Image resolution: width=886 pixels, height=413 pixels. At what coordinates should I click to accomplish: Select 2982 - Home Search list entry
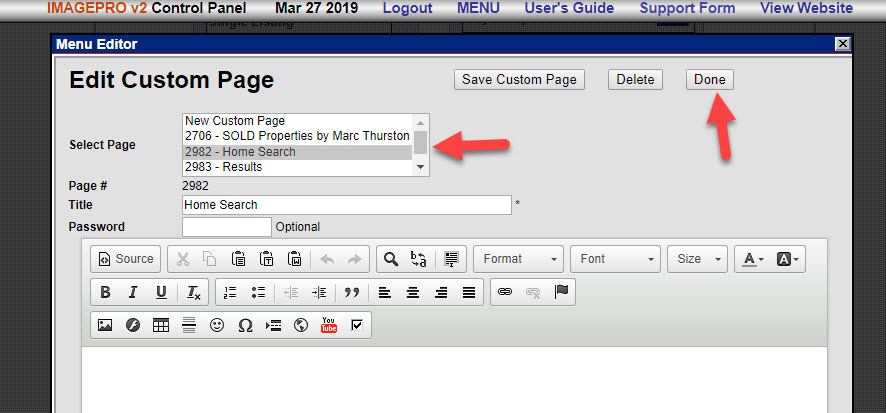coord(298,152)
